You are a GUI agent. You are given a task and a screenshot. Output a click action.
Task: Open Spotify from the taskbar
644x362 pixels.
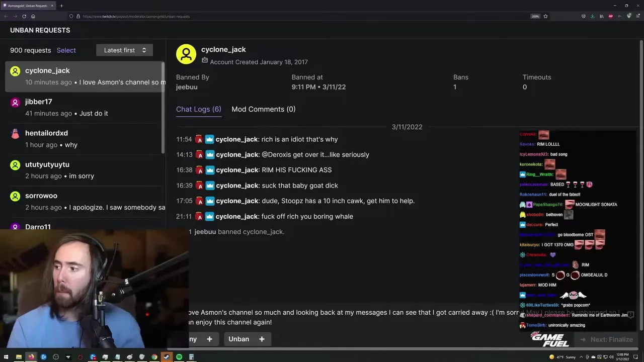click(179, 357)
